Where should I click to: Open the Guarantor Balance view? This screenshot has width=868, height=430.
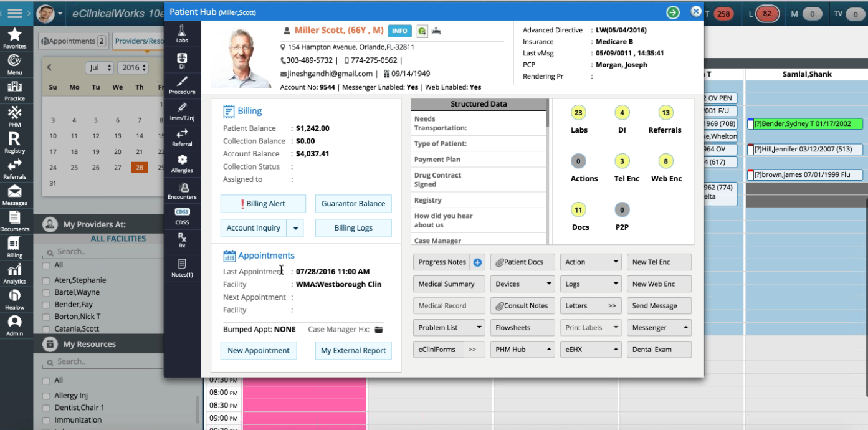pos(353,203)
